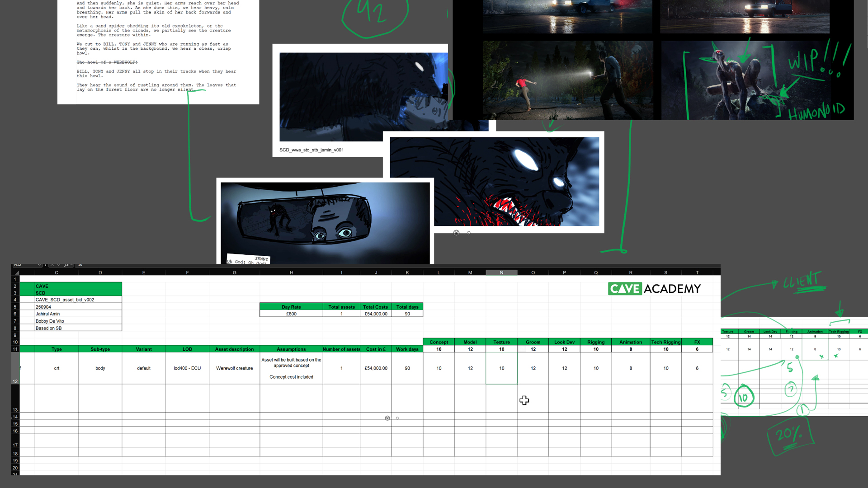Expand the function dropdown beside fx
This screenshot has width=868, height=488.
[72, 265]
